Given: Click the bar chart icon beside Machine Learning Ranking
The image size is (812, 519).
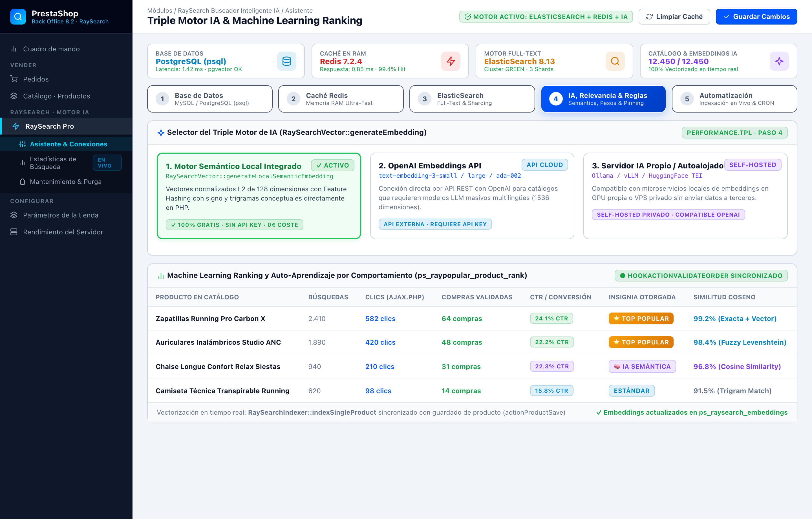Looking at the screenshot, I should pyautogui.click(x=161, y=276).
